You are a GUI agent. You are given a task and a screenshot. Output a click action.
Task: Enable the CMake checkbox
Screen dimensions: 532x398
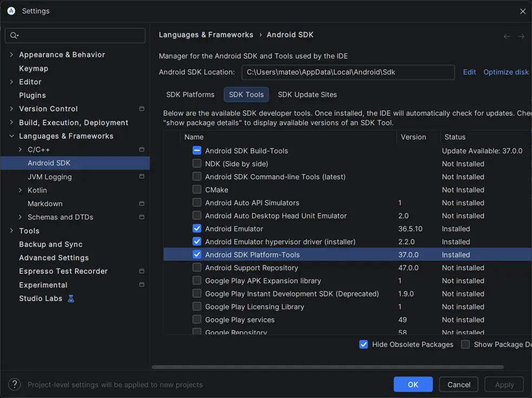coord(197,189)
